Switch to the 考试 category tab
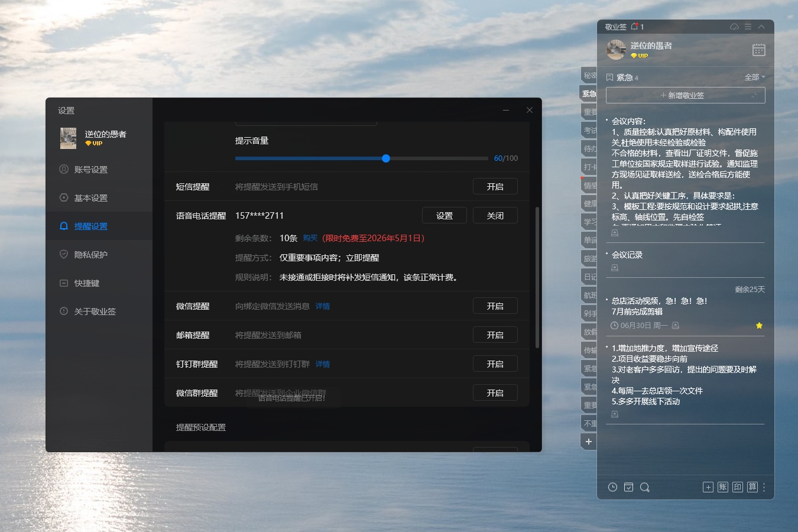Image resolution: width=798 pixels, height=532 pixels. [x=589, y=130]
